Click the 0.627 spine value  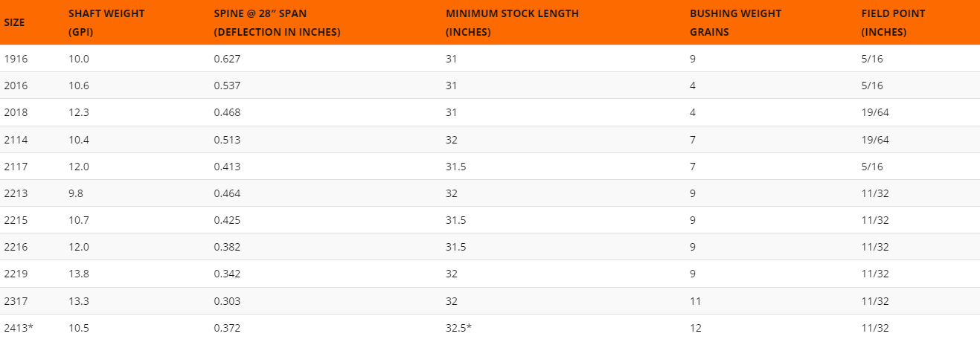pyautogui.click(x=227, y=58)
